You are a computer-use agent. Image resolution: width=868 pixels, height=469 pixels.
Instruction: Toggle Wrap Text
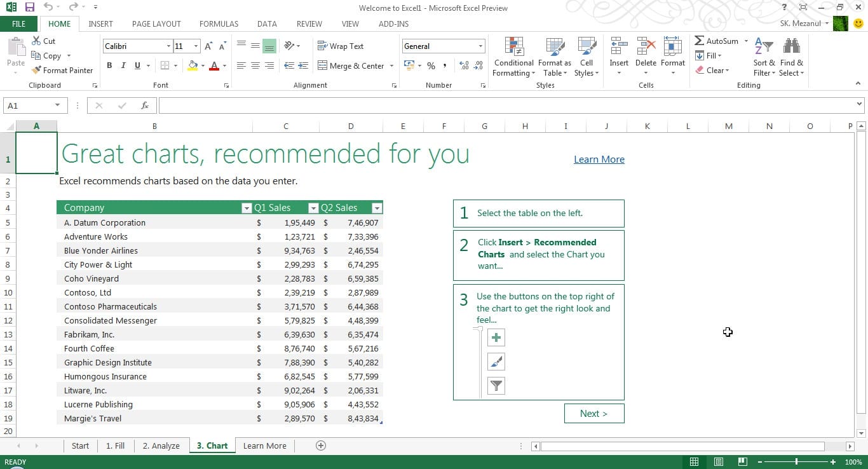[341, 46]
